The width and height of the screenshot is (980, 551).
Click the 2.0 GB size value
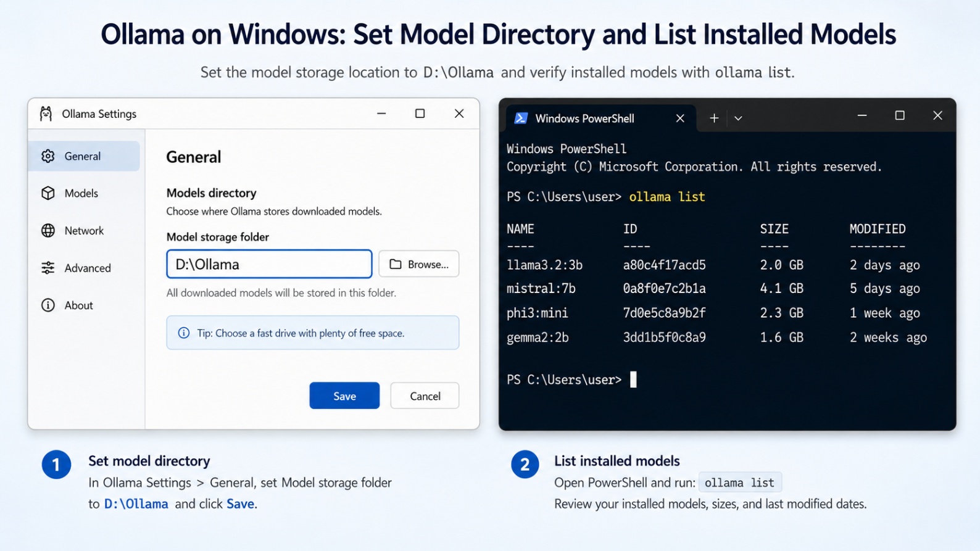pyautogui.click(x=782, y=265)
